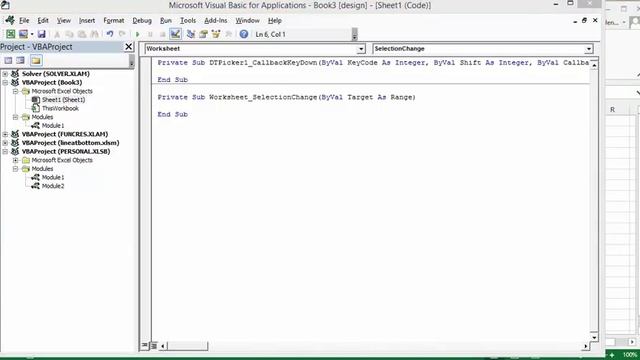Click the VBA application icon in menu bar

coord(10,20)
